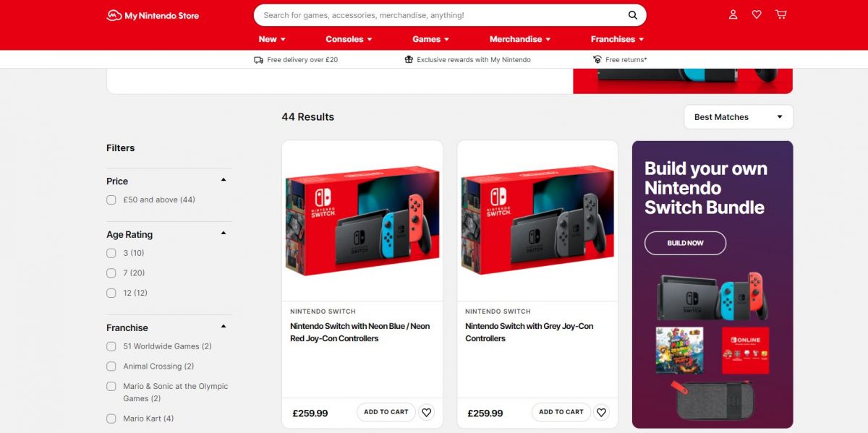Open the Consoles menu

coord(349,39)
